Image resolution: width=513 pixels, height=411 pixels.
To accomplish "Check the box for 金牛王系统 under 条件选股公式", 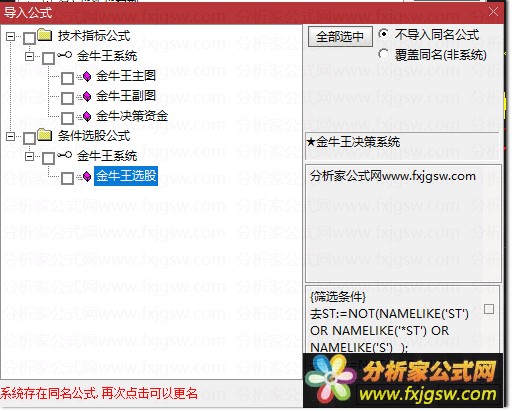I will coord(49,158).
